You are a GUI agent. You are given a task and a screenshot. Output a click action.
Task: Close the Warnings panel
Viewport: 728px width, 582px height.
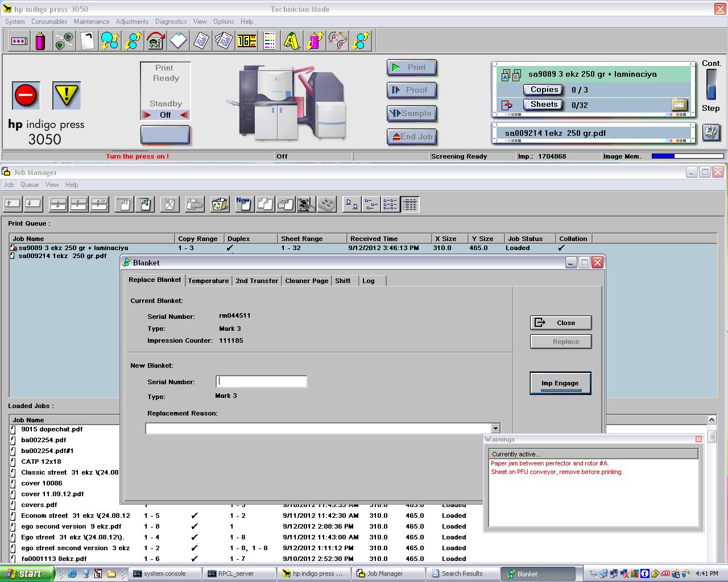[698, 439]
